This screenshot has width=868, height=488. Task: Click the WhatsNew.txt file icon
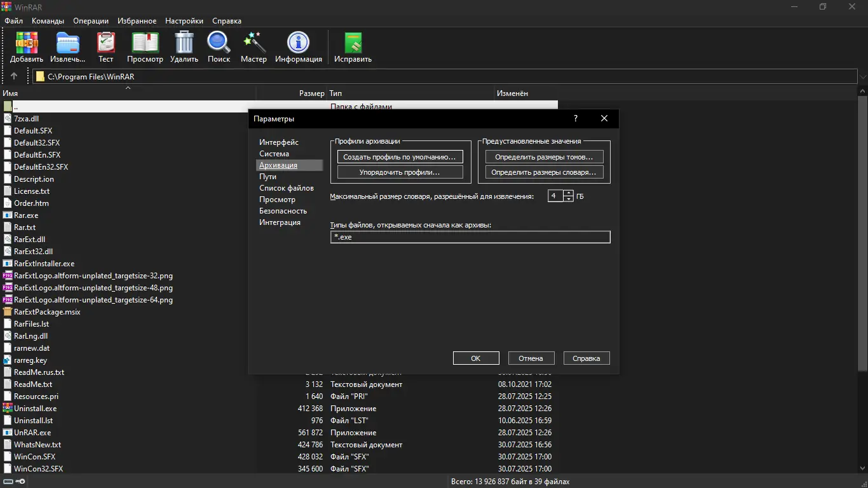(x=8, y=445)
